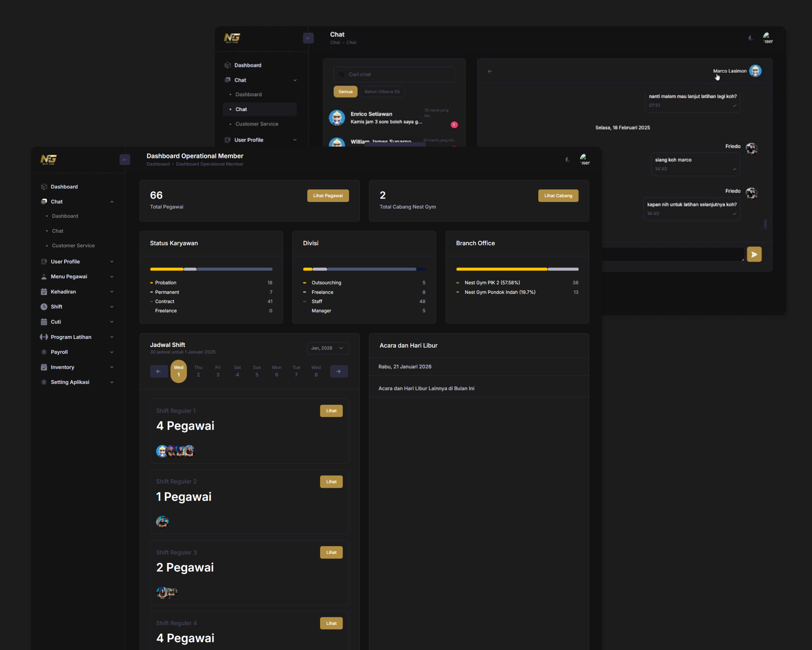Go to next days in shift calendar
The image size is (812, 650).
pyautogui.click(x=339, y=371)
